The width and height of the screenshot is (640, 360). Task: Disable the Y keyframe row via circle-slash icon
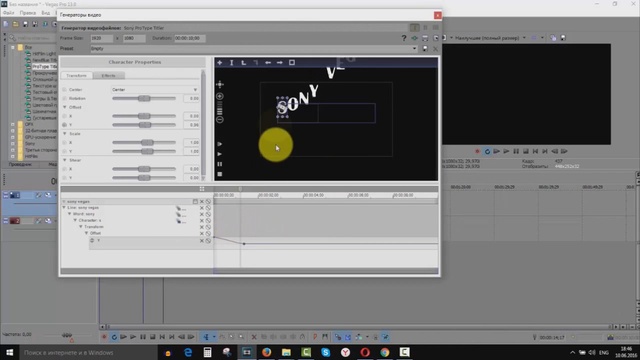tap(208, 241)
